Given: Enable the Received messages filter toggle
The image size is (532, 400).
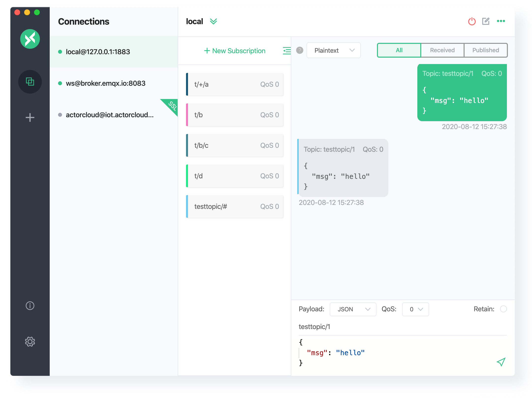Looking at the screenshot, I should (x=442, y=50).
